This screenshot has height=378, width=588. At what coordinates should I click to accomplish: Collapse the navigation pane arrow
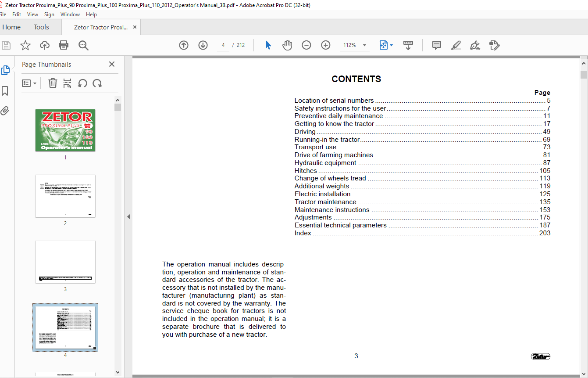pyautogui.click(x=128, y=216)
